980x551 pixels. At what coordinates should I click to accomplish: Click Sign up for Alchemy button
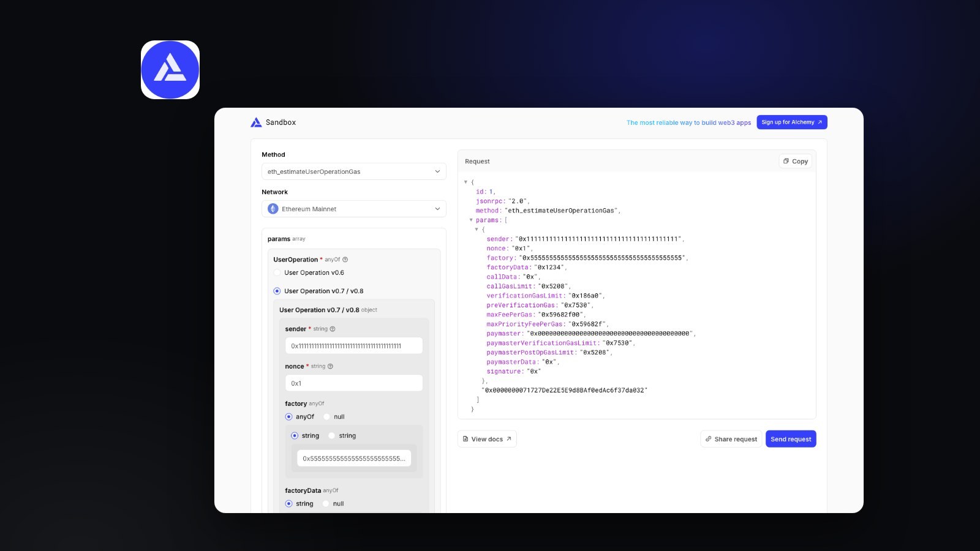pos(792,122)
